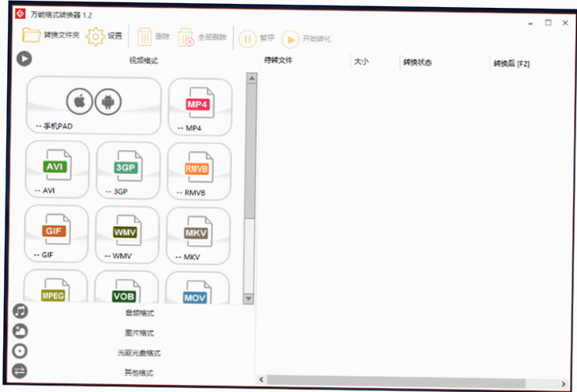This screenshot has height=392, width=577.
Task: Click 全部删除 delete-all button
Action: coord(202,37)
